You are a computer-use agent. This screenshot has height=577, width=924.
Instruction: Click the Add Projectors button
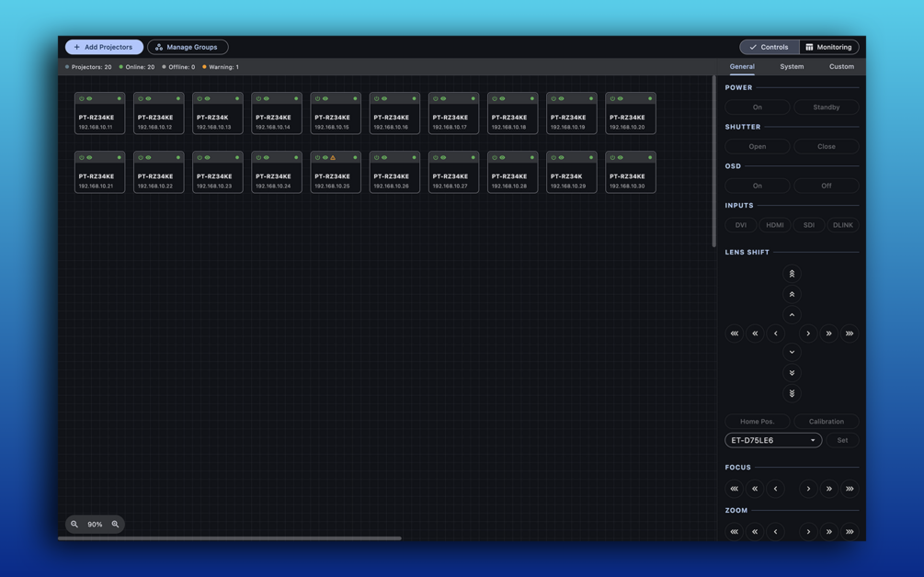[104, 47]
